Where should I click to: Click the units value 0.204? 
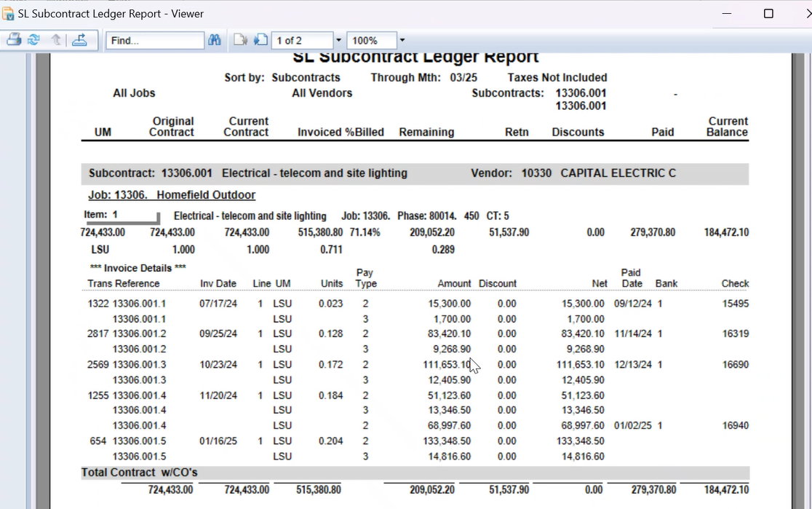click(x=331, y=441)
